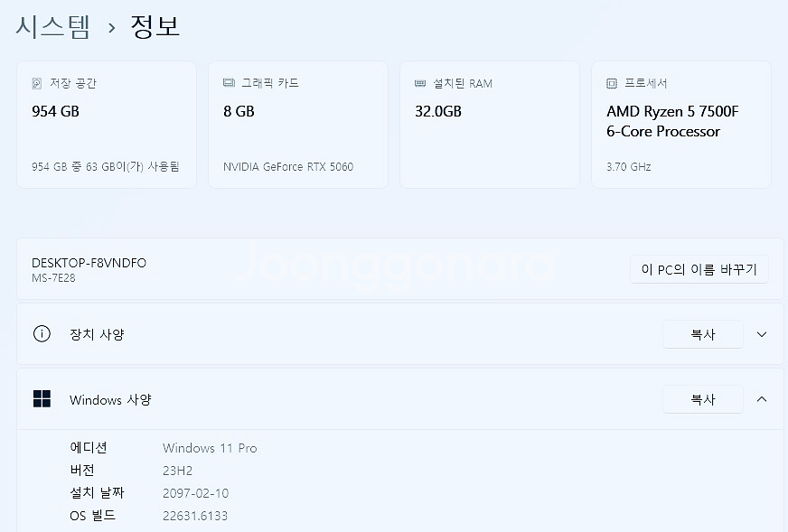
Task: Click the 23H2 version value
Action: [175, 471]
